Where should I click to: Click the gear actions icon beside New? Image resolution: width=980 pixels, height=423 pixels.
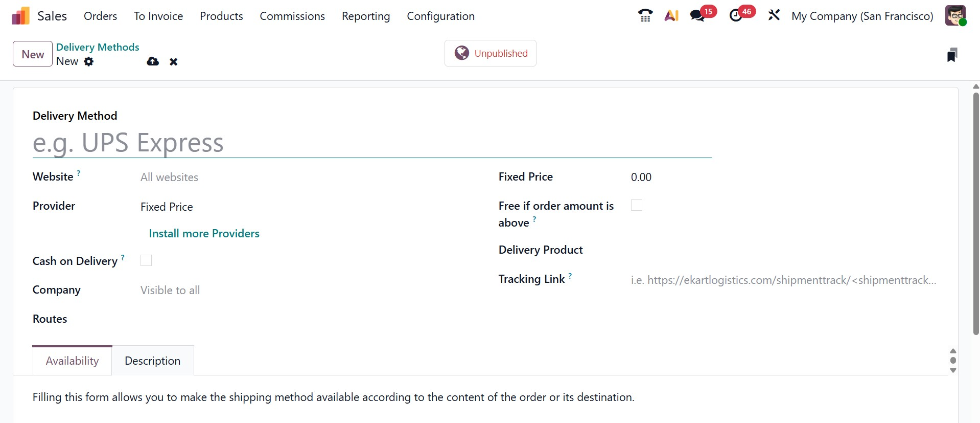click(x=89, y=62)
